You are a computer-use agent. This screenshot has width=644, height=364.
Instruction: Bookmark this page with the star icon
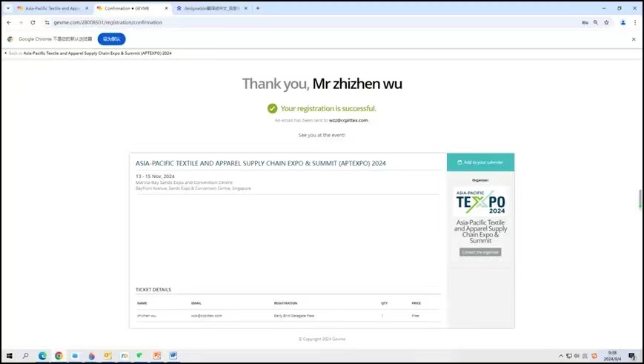(x=606, y=23)
